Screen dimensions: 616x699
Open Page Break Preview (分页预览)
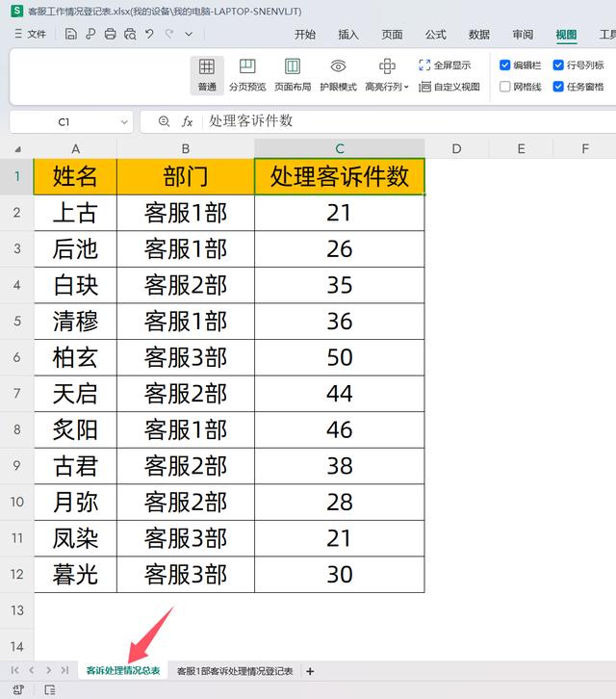click(x=247, y=74)
